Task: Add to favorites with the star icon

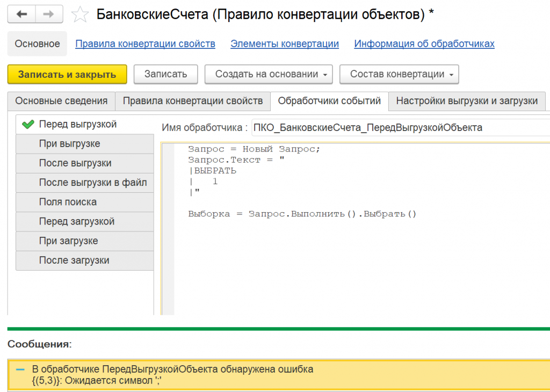Action: (x=80, y=14)
